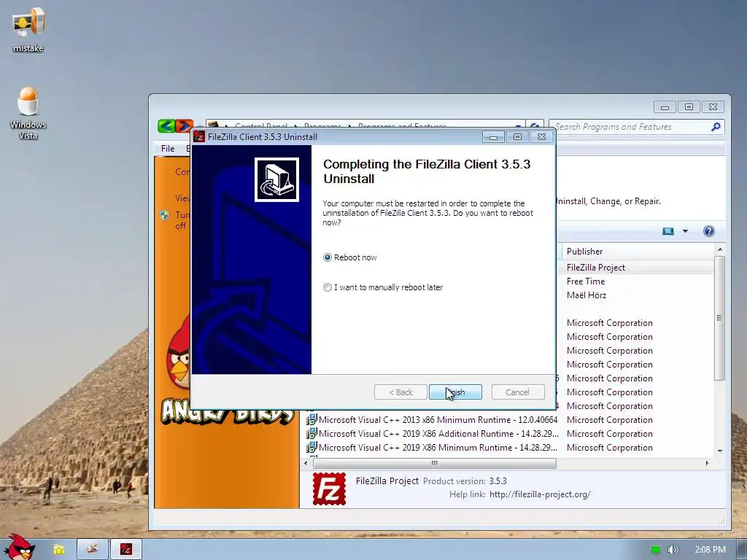Open the Windows Vista desktop icon
Screen dimensions: 747x560
tap(28, 113)
